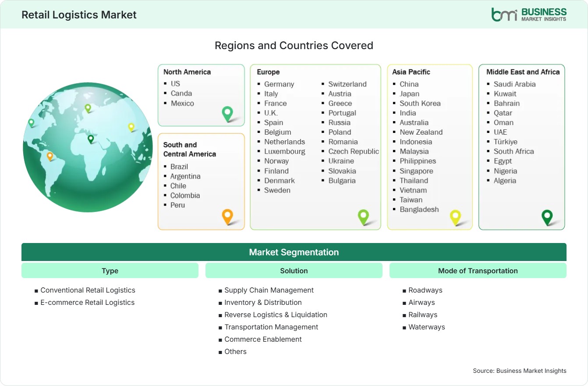Viewport: 588px width, 386px height.
Task: Click Saudi Arabia in Middle East list
Action: coord(515,84)
